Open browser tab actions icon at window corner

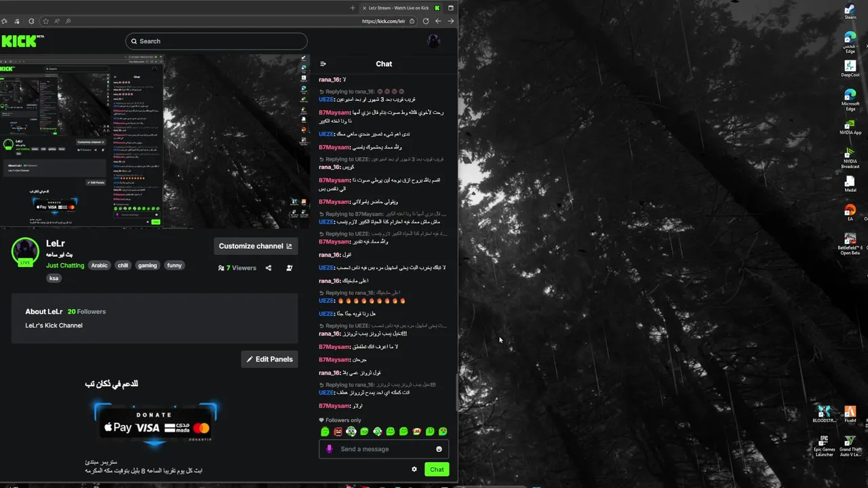[451, 8]
